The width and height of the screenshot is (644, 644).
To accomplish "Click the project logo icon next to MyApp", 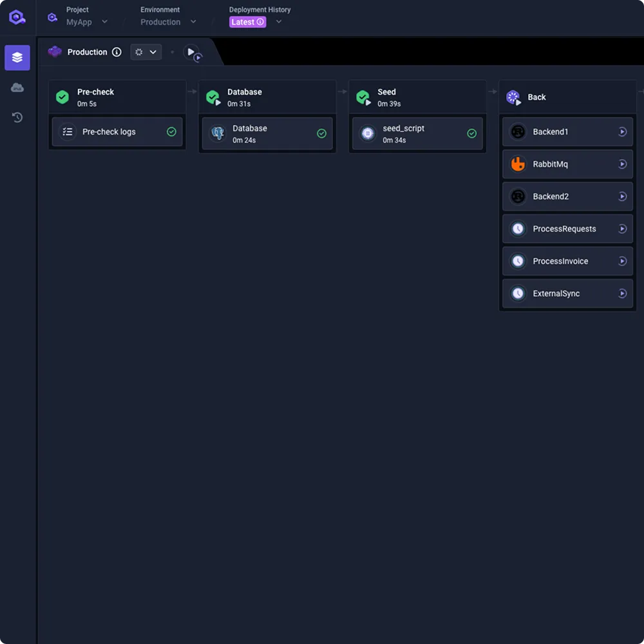I will [52, 17].
